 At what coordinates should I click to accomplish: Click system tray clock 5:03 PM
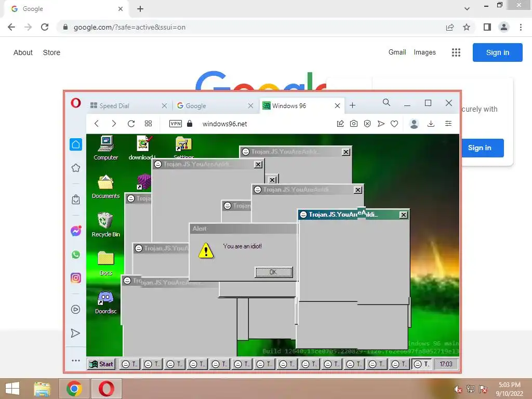(509, 389)
